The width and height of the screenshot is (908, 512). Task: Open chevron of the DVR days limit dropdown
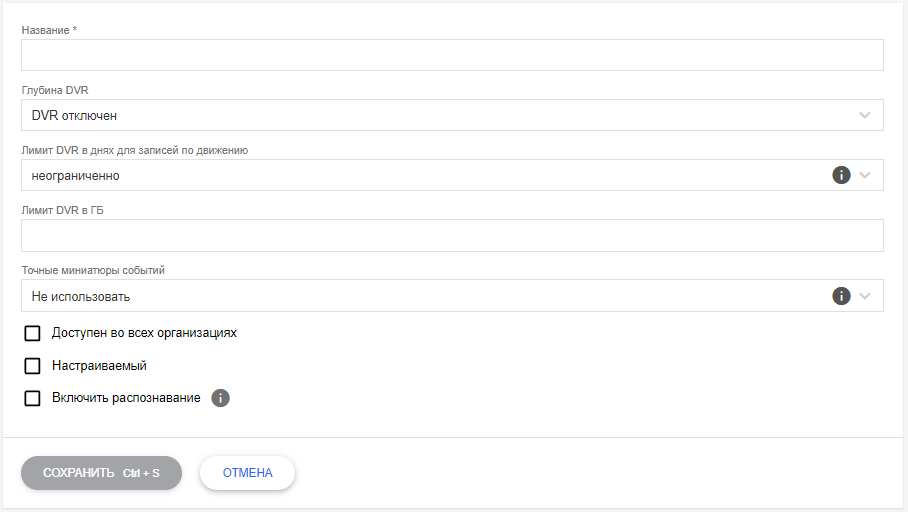[x=865, y=175]
